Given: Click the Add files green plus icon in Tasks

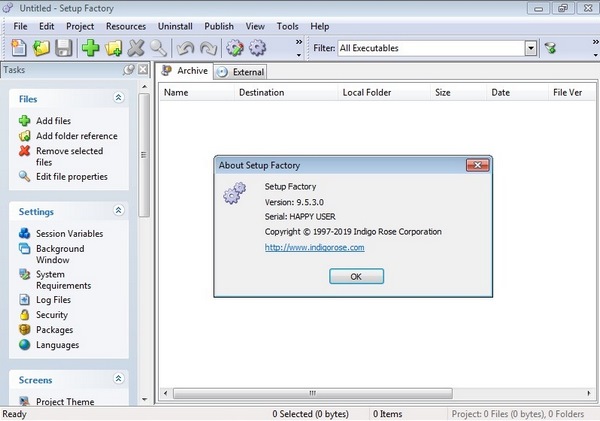Looking at the screenshot, I should click(x=24, y=121).
